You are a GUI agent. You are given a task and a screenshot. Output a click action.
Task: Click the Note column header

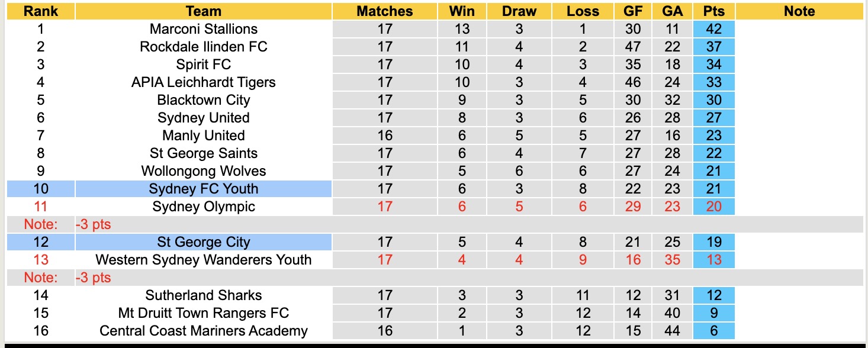(799, 11)
